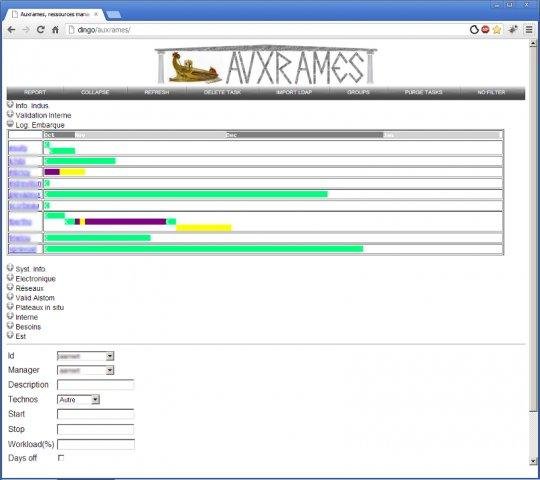This screenshot has height=480, width=540.
Task: Select the Auxrames browser tab
Action: (x=55, y=14)
